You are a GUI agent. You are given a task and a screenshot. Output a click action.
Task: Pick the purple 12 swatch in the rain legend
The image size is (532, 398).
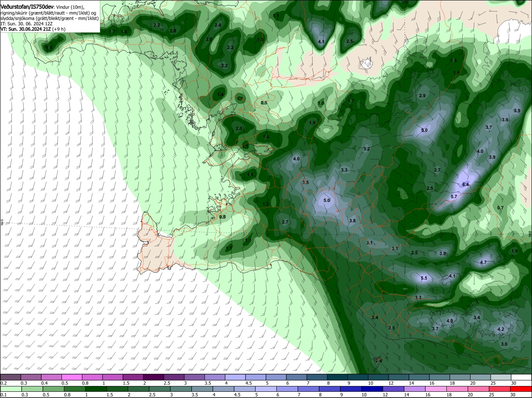[394, 389]
